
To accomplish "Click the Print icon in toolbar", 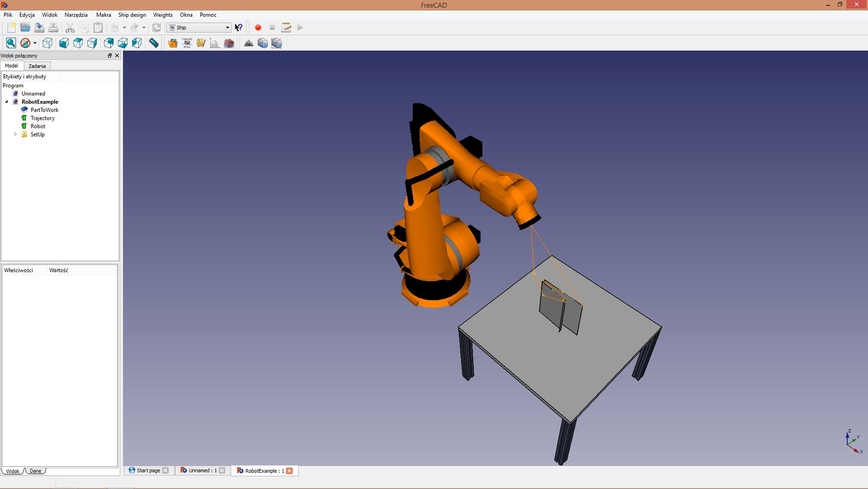I will (x=53, y=28).
